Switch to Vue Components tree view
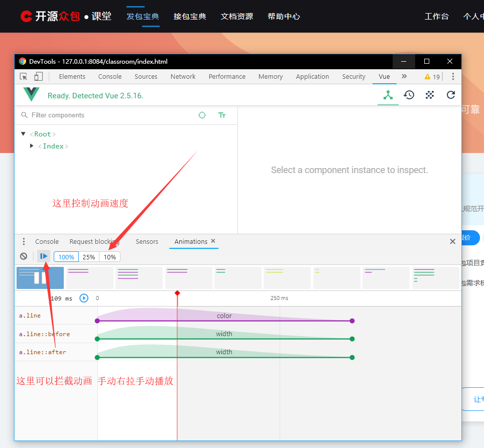This screenshot has height=448, width=484. (388, 95)
